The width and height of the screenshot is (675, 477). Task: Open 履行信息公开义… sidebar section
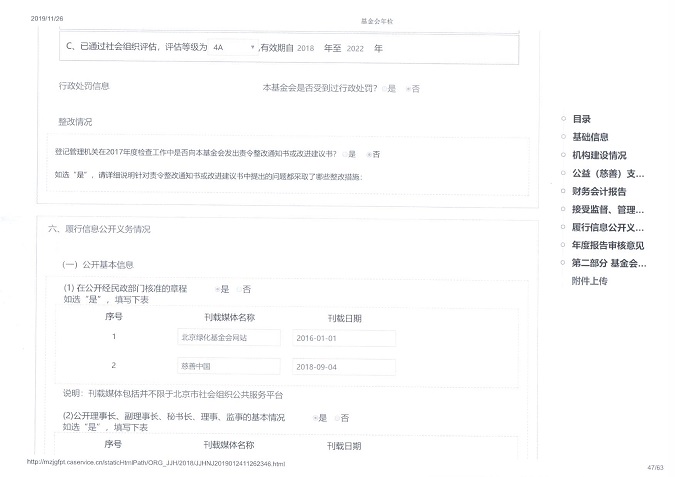pyautogui.click(x=608, y=227)
